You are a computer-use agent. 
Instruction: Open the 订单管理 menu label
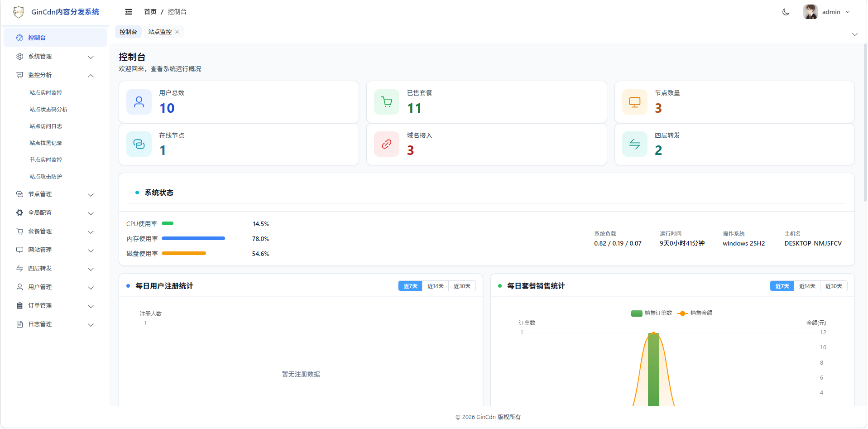(40, 306)
